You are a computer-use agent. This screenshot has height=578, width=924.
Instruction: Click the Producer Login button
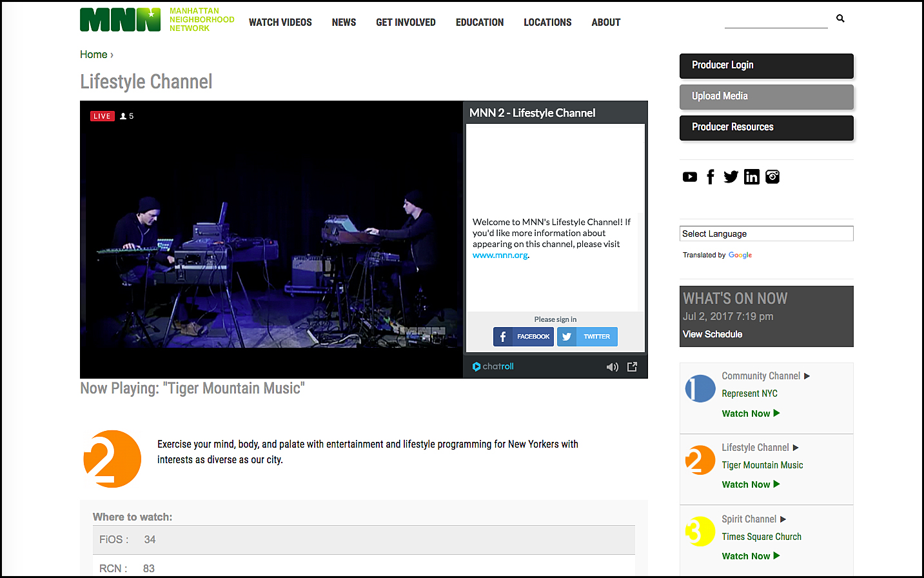767,66
